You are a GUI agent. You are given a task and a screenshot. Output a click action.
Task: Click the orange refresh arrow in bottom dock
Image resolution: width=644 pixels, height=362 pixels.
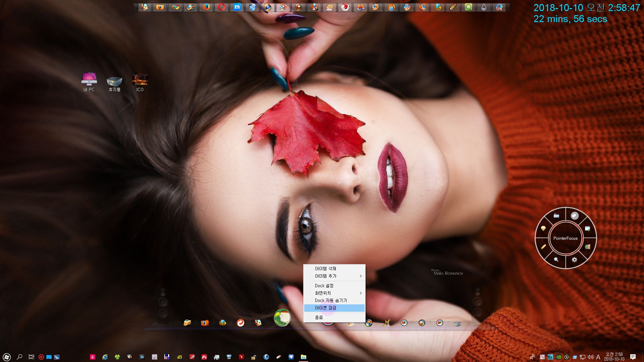click(x=240, y=323)
